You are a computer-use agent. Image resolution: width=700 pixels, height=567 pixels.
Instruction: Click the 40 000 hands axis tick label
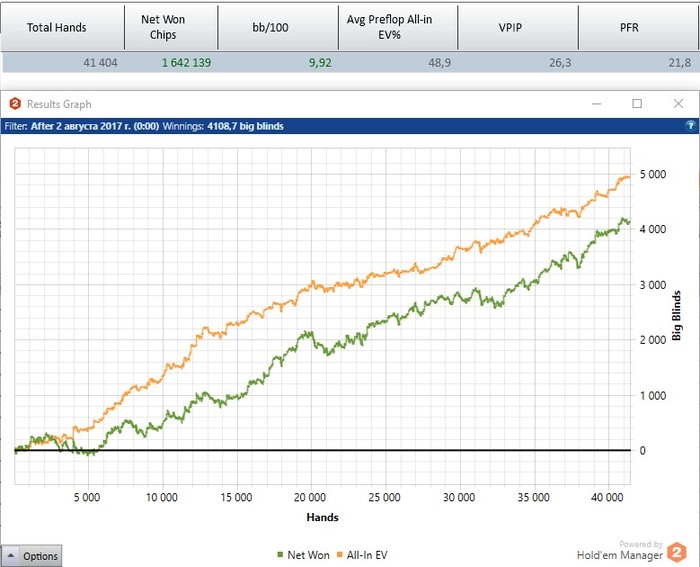tap(607, 497)
